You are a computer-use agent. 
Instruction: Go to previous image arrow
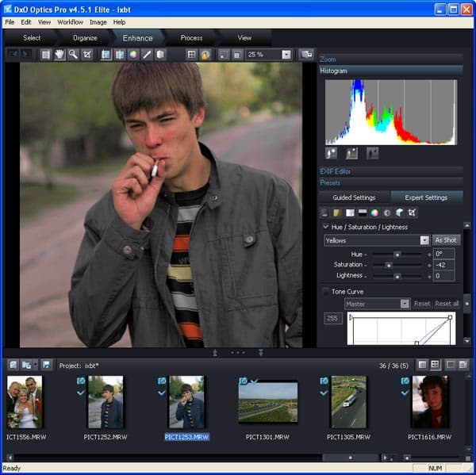coord(13,54)
